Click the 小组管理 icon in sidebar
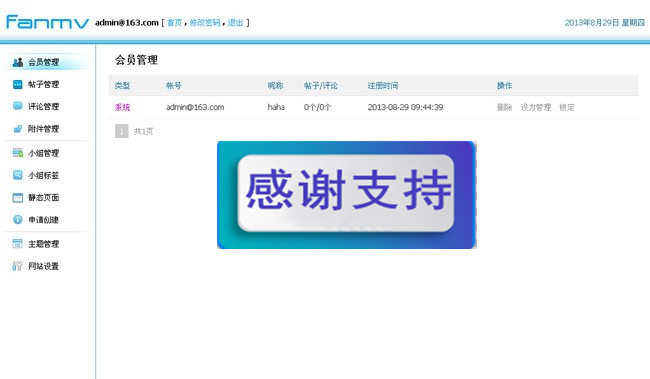Screen dimensions: 650x379 [x=17, y=153]
